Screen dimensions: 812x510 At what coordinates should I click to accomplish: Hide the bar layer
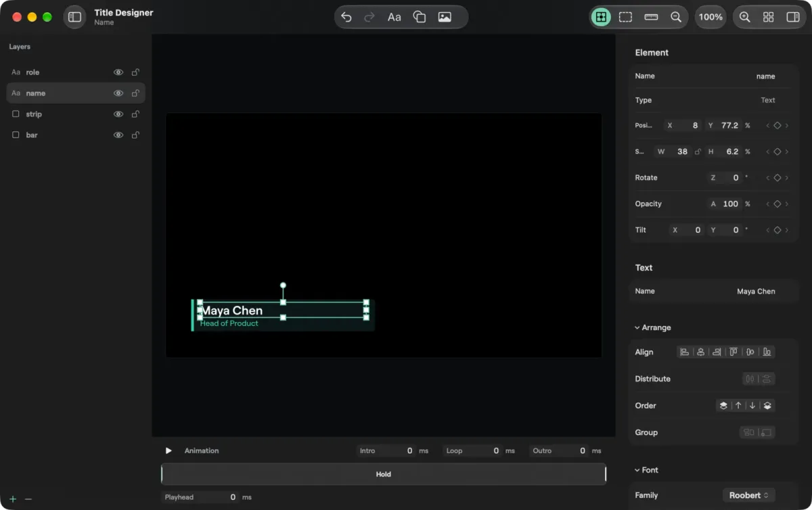(118, 135)
